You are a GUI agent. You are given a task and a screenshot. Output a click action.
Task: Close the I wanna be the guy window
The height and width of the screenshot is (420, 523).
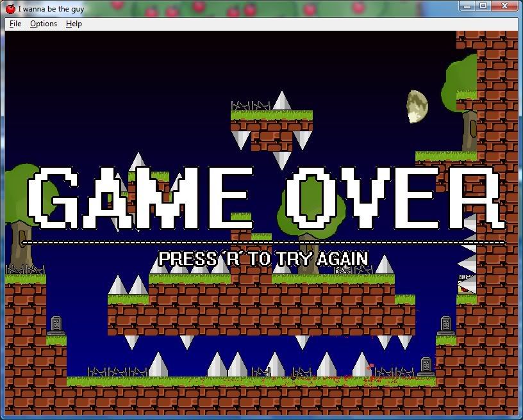[504, 6]
